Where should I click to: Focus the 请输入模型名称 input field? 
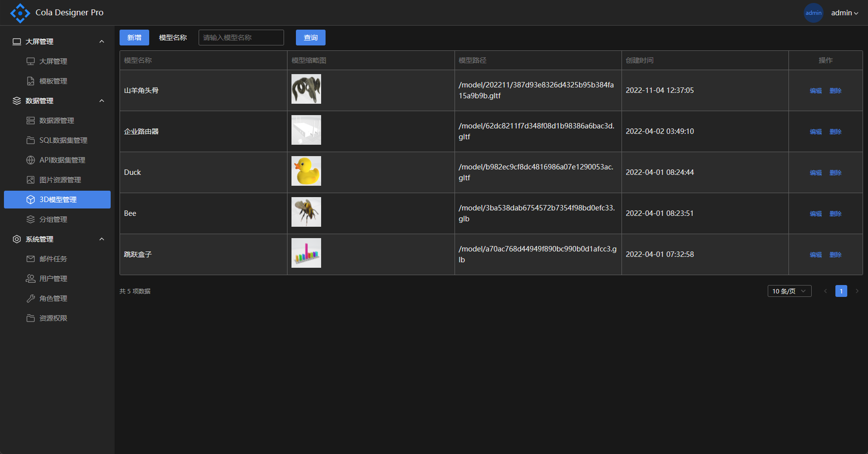click(241, 38)
